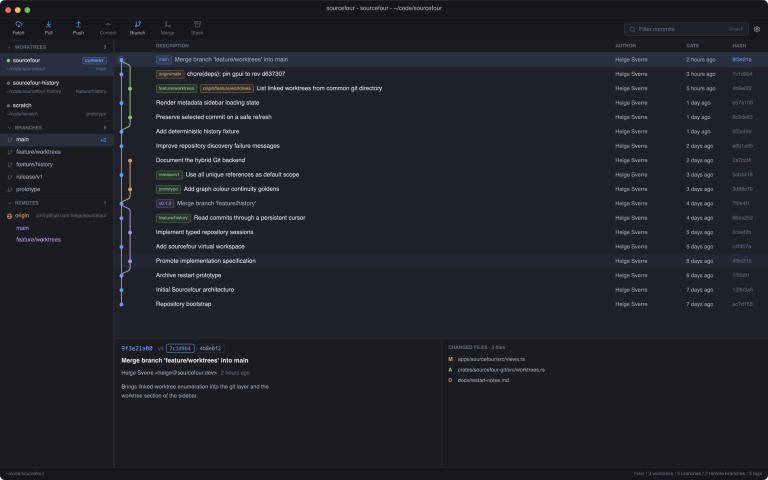The width and height of the screenshot is (768, 480).
Task: Click the feature/history tag in commit list
Action: [173, 218]
